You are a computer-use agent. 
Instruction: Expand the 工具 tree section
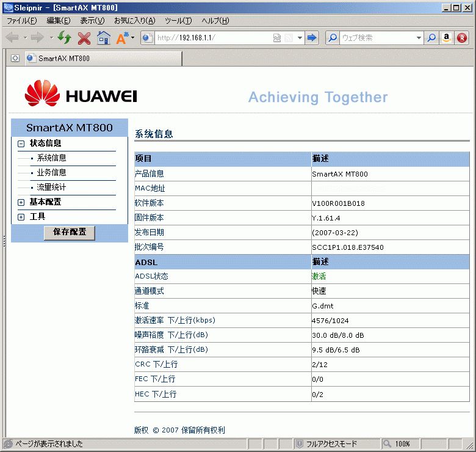click(21, 217)
